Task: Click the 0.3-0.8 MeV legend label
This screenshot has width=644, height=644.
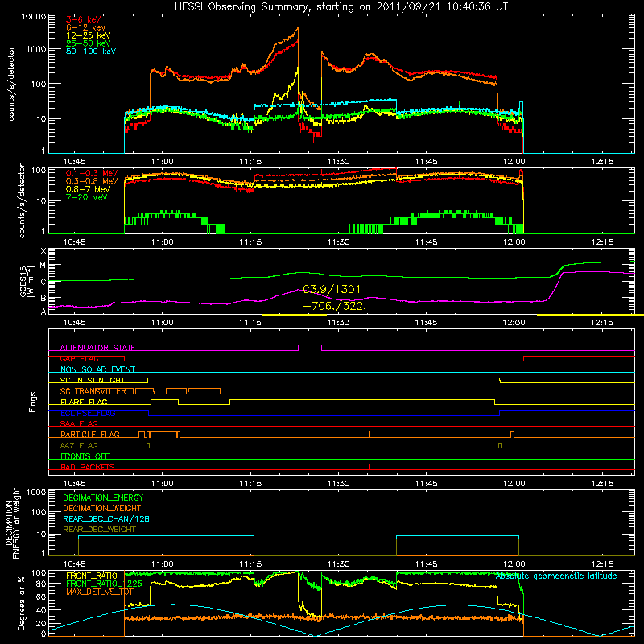Action: point(92,181)
